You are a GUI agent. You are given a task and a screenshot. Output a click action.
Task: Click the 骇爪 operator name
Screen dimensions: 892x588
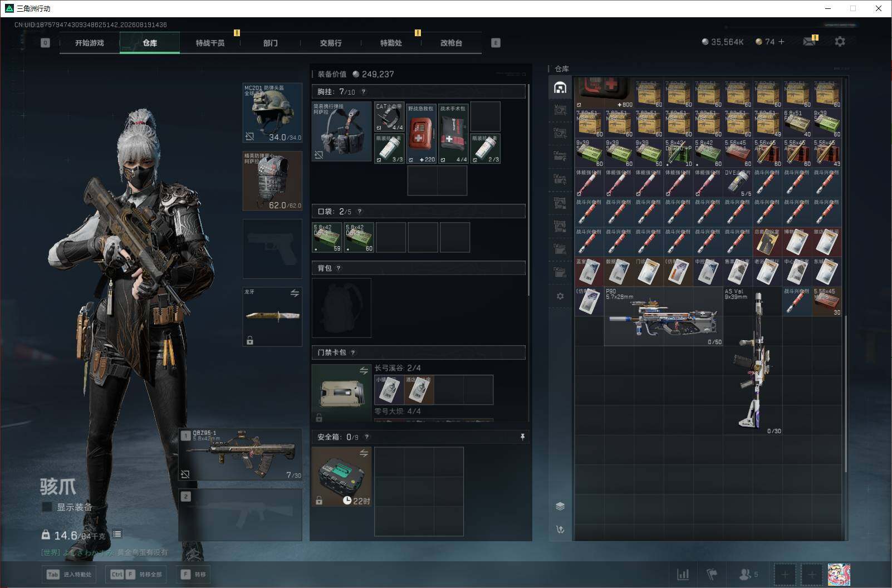pyautogui.click(x=58, y=486)
